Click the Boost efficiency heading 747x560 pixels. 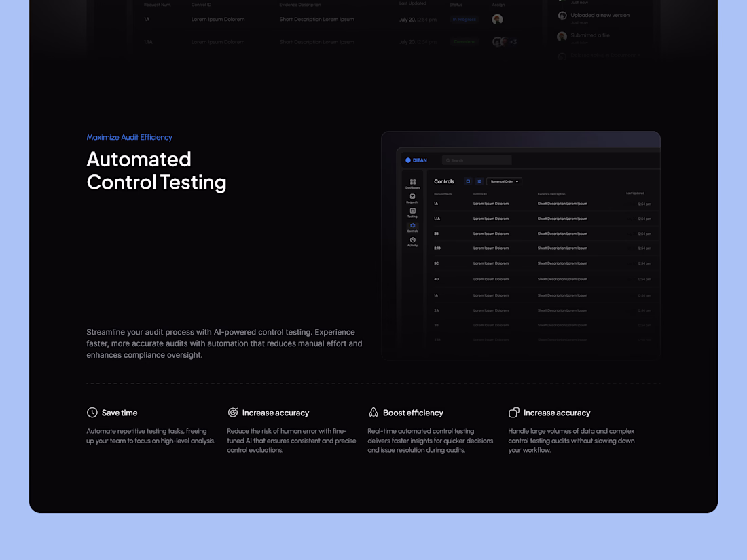click(x=413, y=413)
